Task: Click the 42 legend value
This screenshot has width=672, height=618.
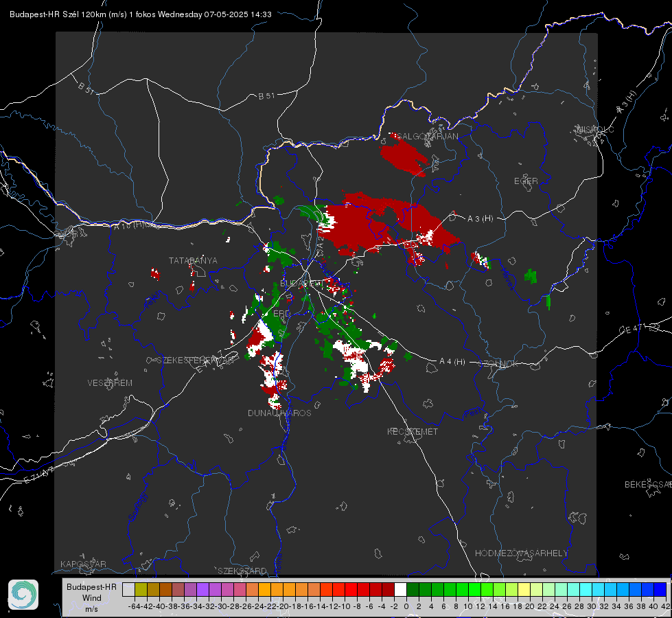Action: click(x=666, y=606)
